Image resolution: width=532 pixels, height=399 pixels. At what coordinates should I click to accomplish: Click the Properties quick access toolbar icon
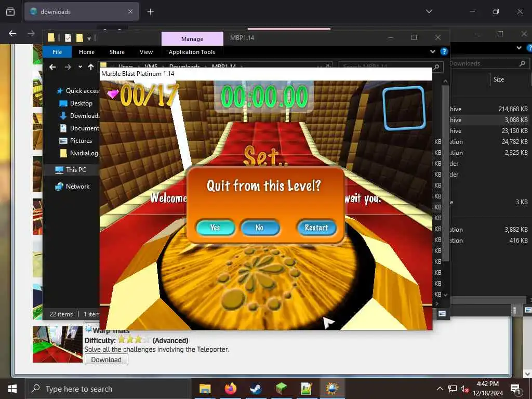pyautogui.click(x=68, y=38)
